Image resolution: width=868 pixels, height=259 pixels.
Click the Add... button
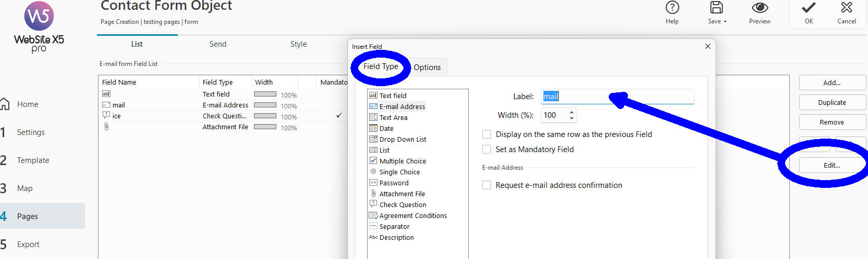pos(832,83)
